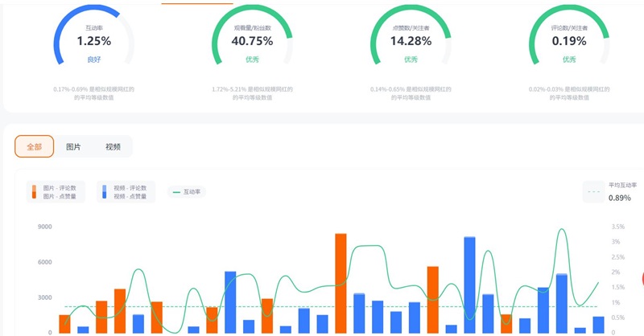Select the 全部 tab
Screen dimensions: 644x336
pyautogui.click(x=34, y=147)
